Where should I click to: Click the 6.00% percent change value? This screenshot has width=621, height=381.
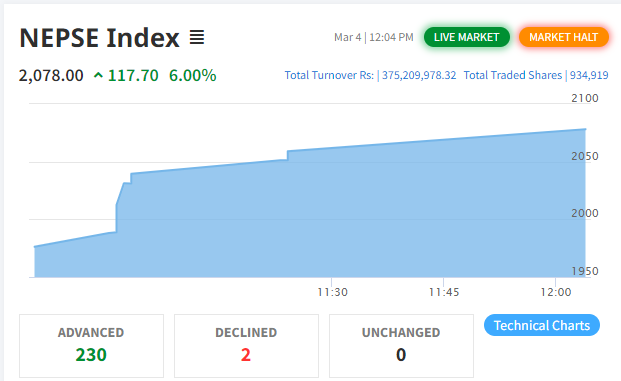(192, 75)
